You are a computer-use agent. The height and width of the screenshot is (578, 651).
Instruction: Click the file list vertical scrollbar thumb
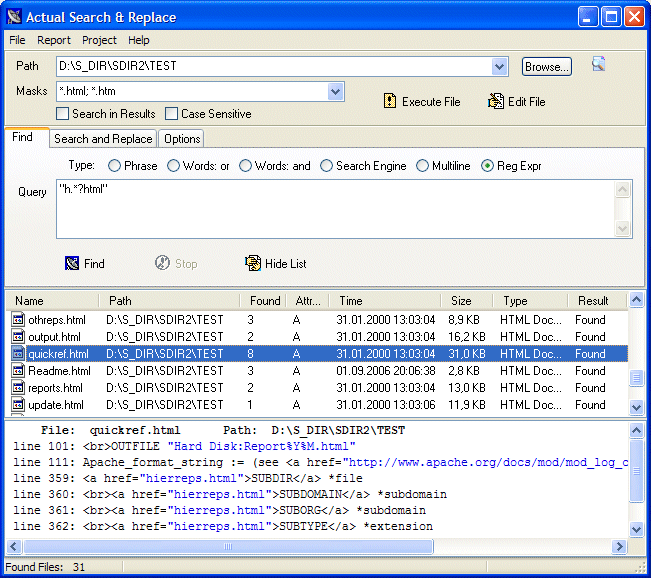tap(636, 378)
